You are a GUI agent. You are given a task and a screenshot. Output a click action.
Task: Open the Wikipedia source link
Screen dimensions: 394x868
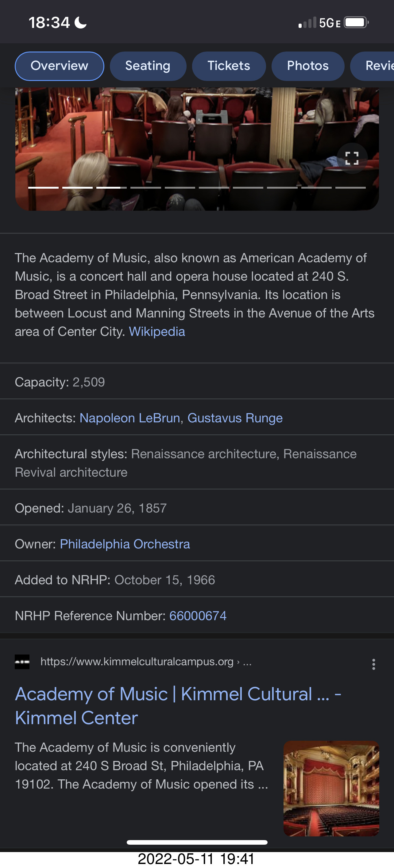pyautogui.click(x=157, y=332)
